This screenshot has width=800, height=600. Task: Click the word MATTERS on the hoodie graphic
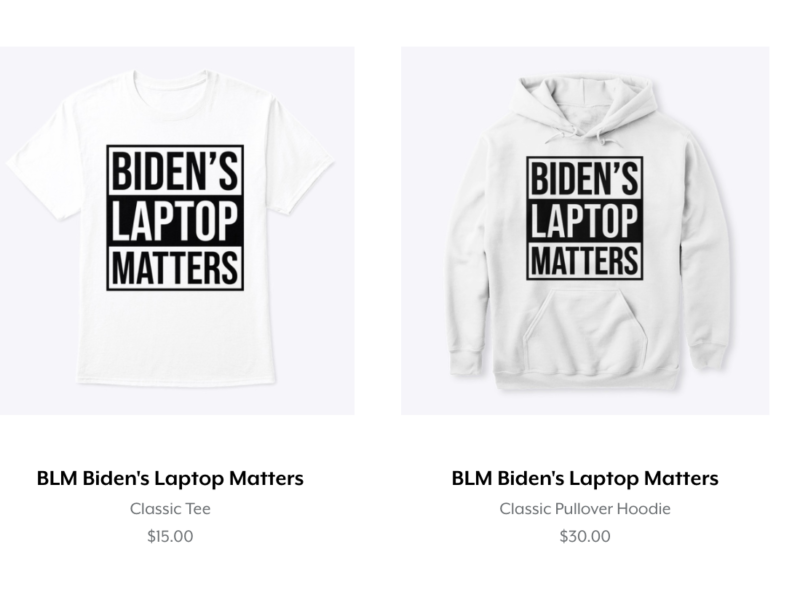(585, 260)
